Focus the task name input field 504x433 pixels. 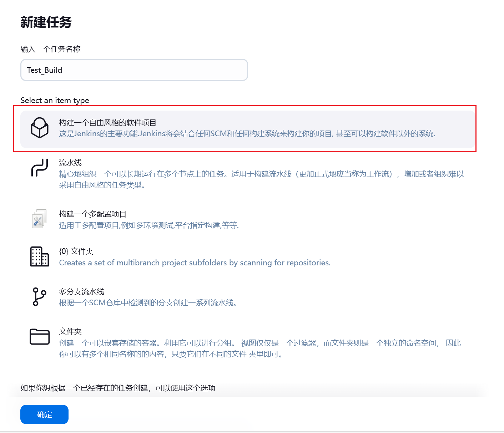click(134, 70)
